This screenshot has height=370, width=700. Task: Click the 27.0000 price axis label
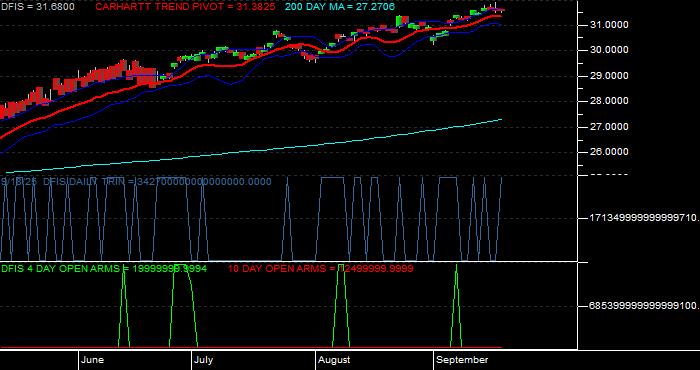609,127
